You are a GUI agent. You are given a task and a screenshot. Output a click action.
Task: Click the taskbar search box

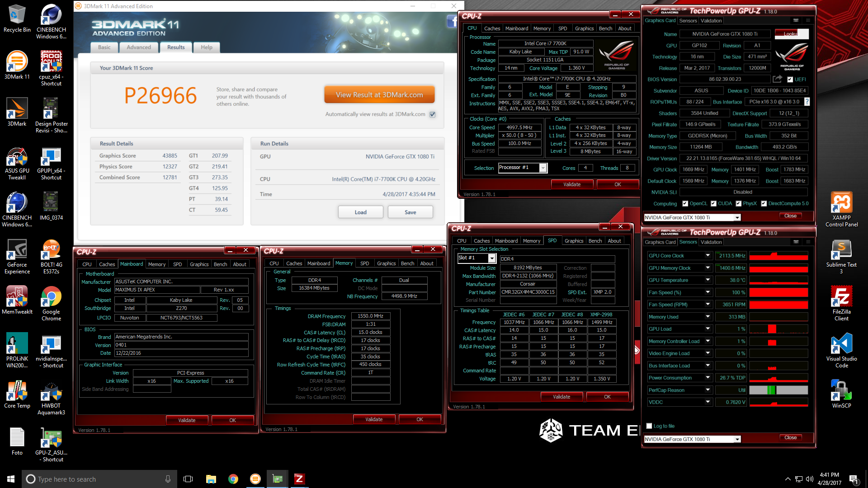(99, 479)
